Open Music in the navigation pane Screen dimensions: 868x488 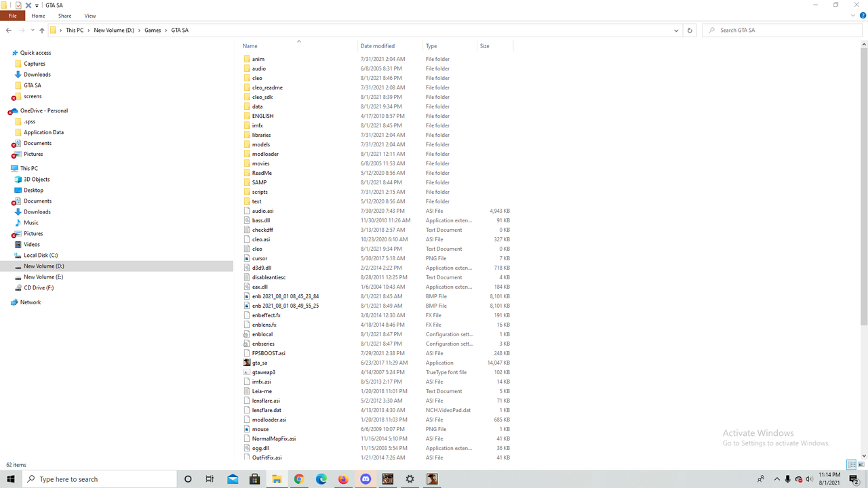coord(31,223)
